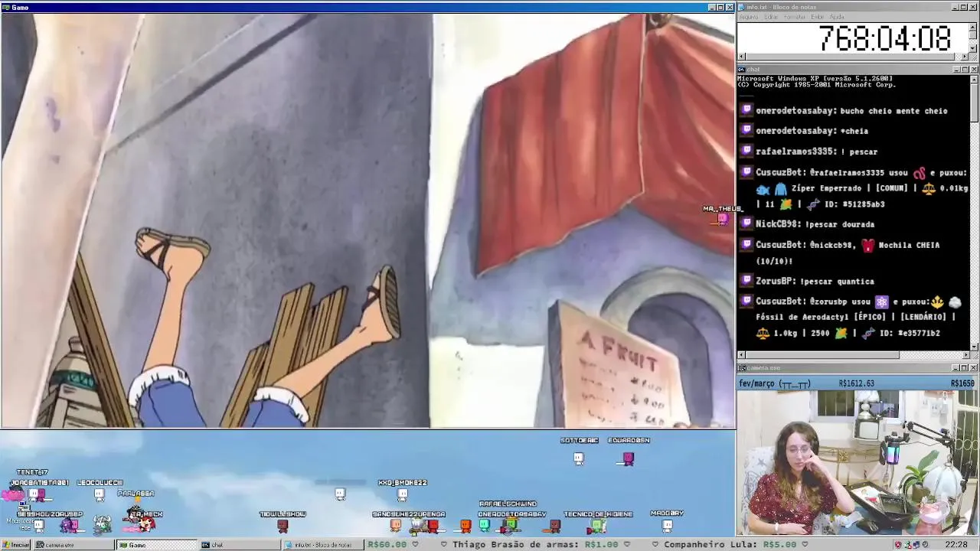Click the XXO_SMOKE22 avatar character
The width and height of the screenshot is (980, 551).
coord(403,494)
